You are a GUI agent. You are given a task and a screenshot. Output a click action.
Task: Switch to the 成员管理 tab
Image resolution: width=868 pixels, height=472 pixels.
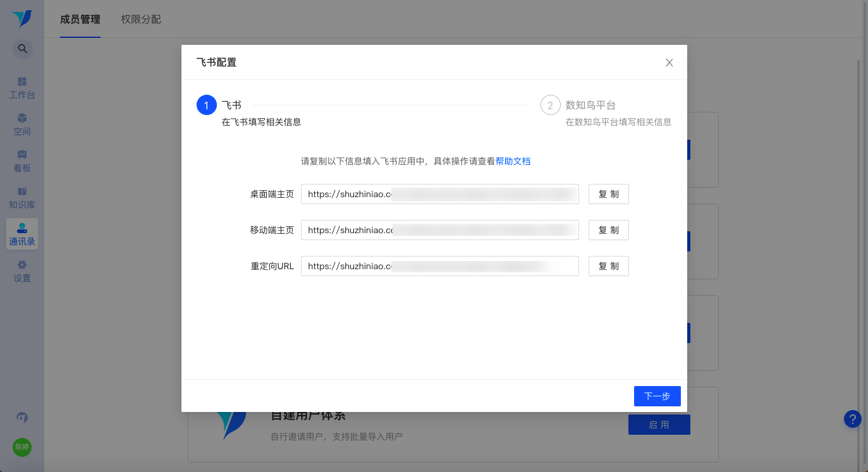(80, 19)
